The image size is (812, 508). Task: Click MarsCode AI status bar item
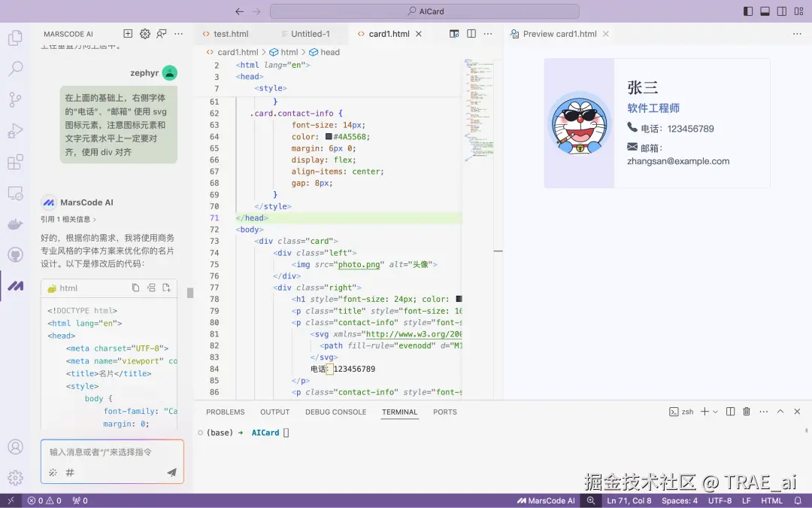(546, 500)
